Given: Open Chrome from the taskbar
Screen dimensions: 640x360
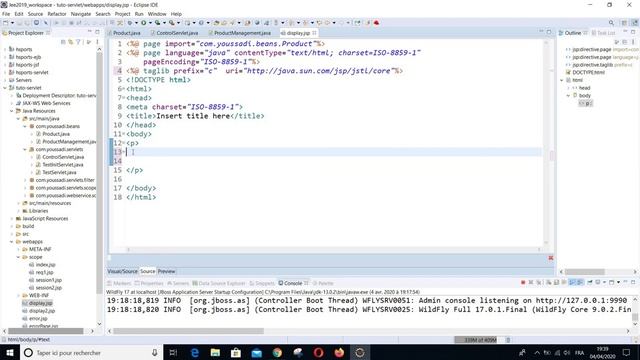Looking at the screenshot, I should (277, 352).
